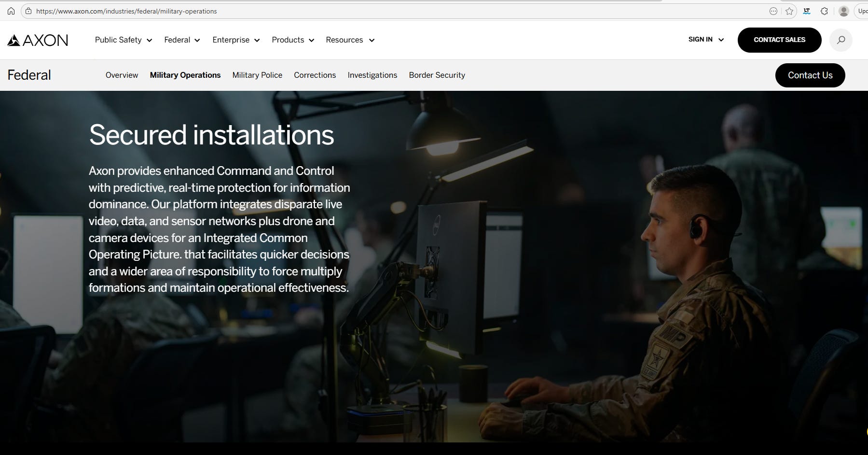Switch to the Border Security tab
The height and width of the screenshot is (455, 868).
[437, 75]
